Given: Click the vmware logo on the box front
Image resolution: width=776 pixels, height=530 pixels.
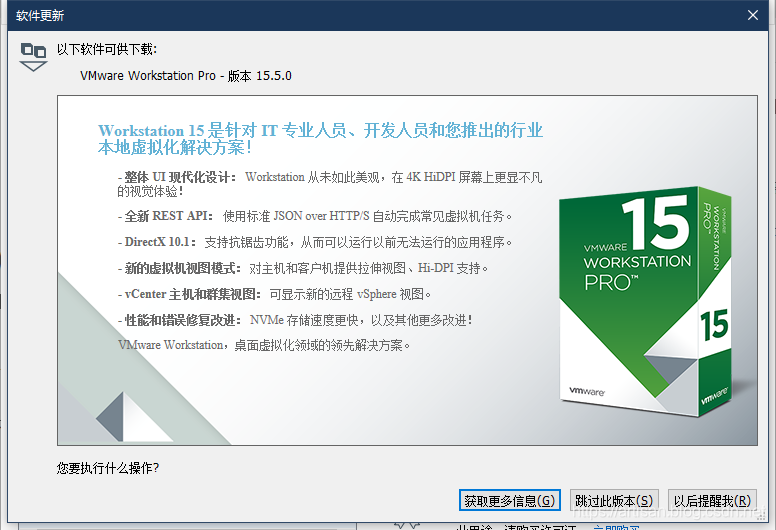Looking at the screenshot, I should (x=591, y=392).
